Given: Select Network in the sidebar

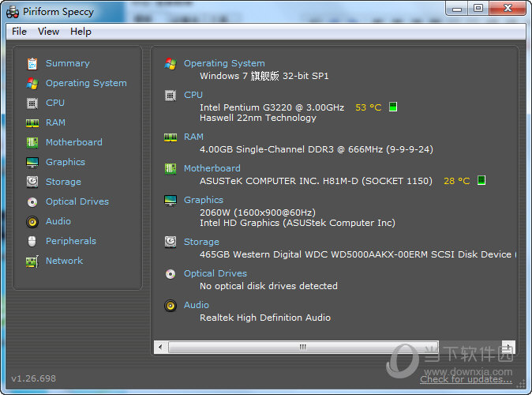Looking at the screenshot, I should click(65, 261).
